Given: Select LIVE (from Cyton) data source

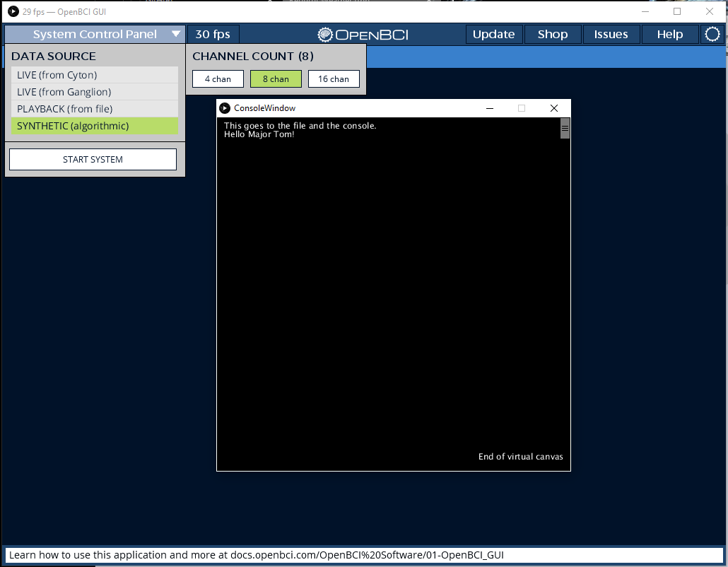Looking at the screenshot, I should point(94,74).
